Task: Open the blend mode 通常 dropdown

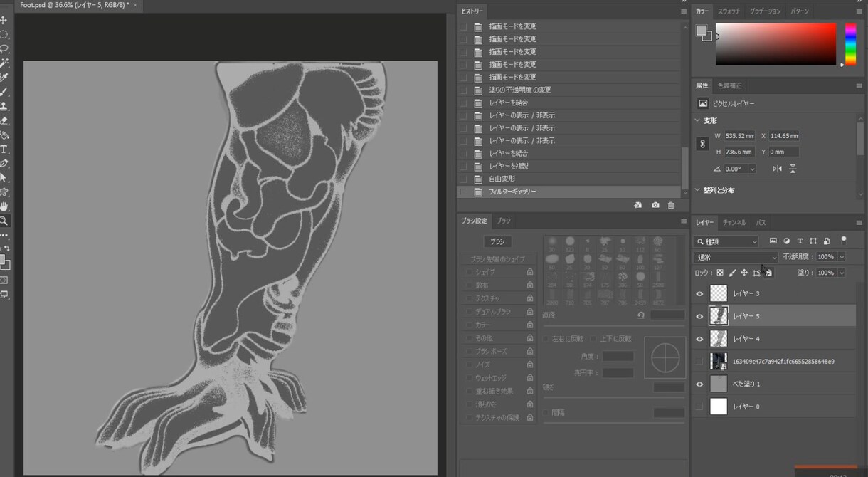Action: point(736,257)
